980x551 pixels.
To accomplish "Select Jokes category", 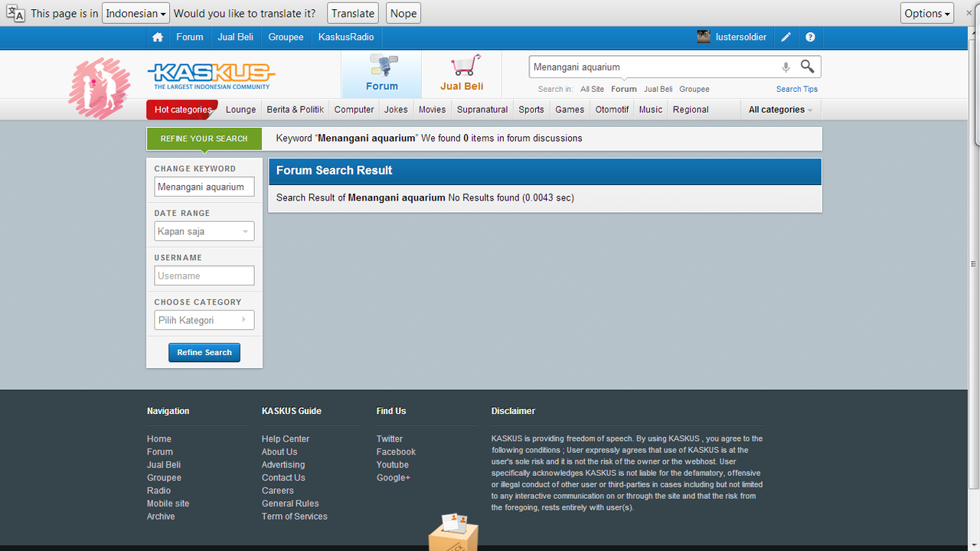I will click(396, 109).
